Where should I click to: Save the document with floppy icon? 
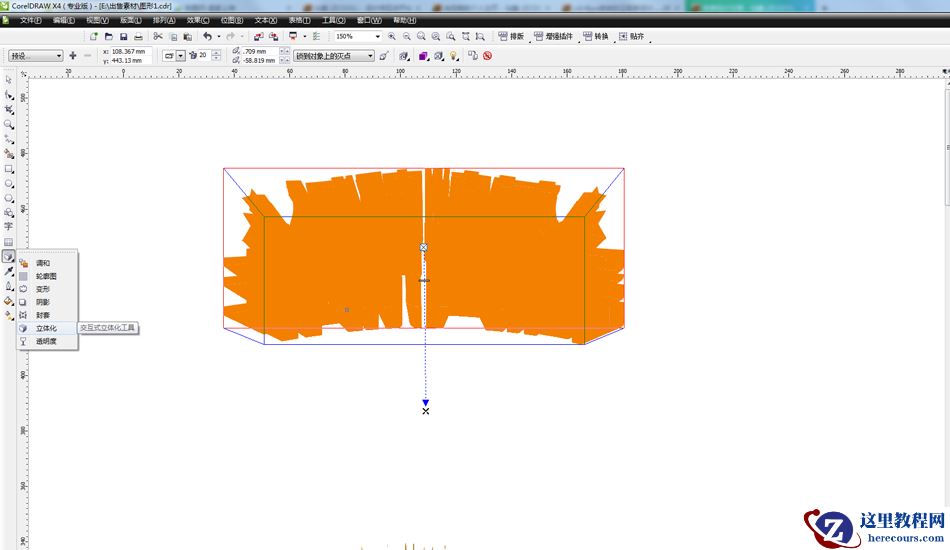(124, 37)
